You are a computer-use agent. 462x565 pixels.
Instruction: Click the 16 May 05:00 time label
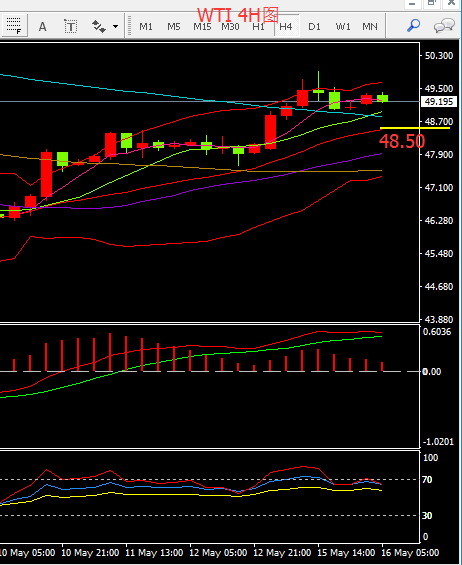pos(410,553)
